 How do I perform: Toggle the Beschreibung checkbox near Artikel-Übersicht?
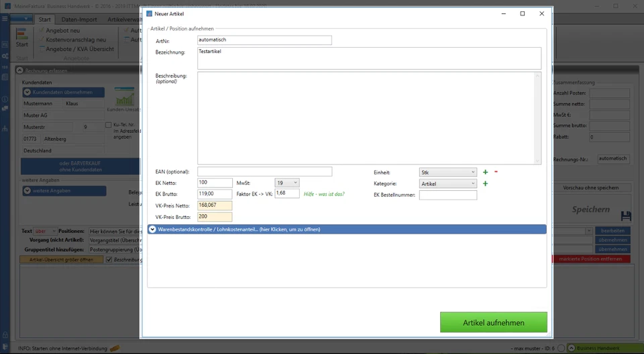coord(109,259)
